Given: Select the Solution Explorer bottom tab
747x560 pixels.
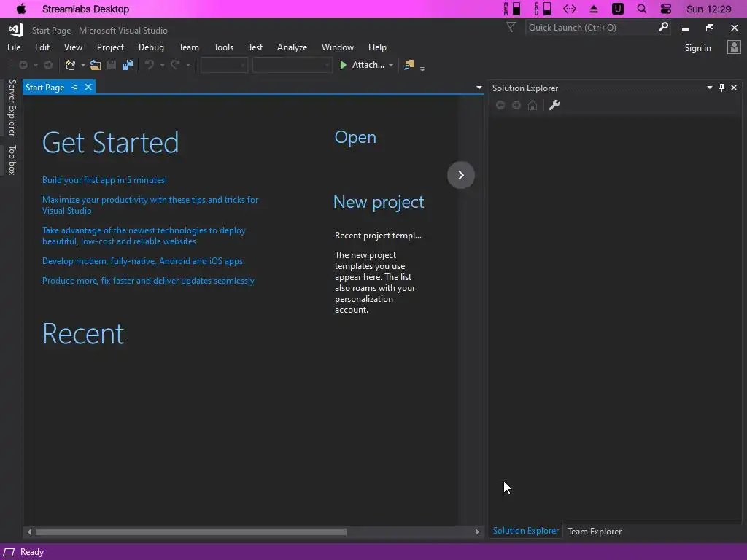Looking at the screenshot, I should click(x=525, y=531).
